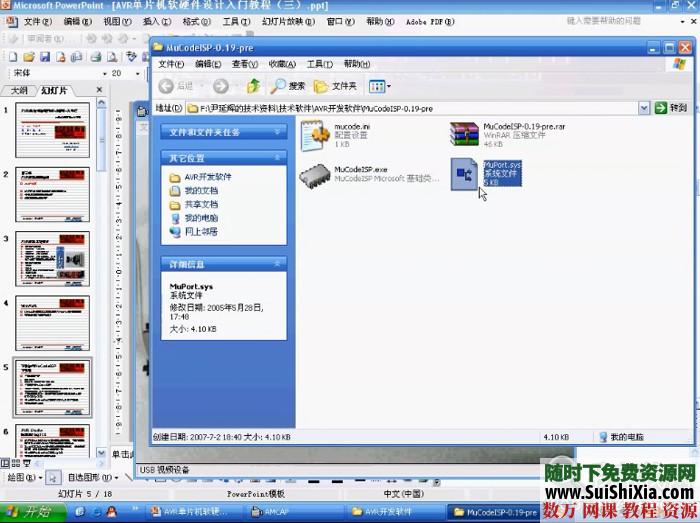The image size is (700, 523).
Task: Open PowerPoint Adobe PDF(B) menu
Action: tap(430, 21)
